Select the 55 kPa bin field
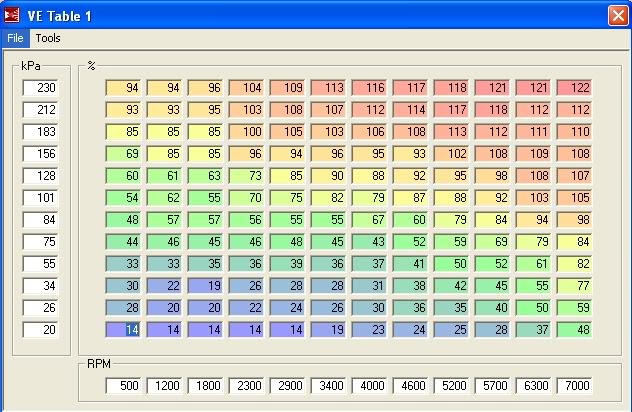The image size is (632, 412). tap(41, 264)
